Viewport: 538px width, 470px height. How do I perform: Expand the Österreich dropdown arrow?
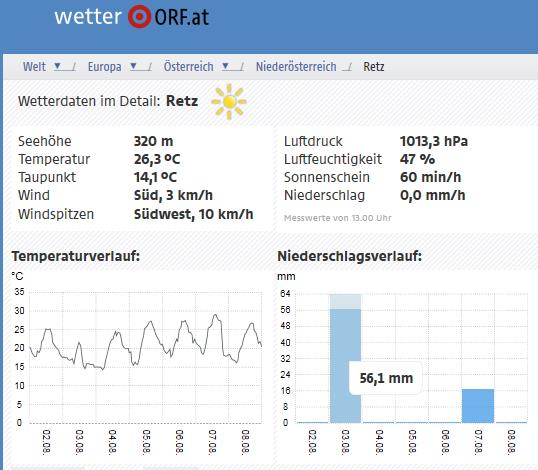pos(225,66)
